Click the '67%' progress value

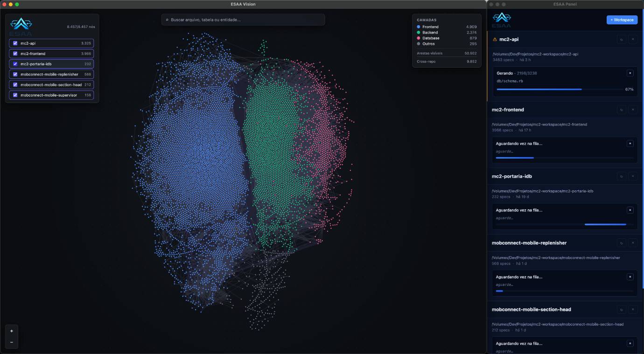629,89
